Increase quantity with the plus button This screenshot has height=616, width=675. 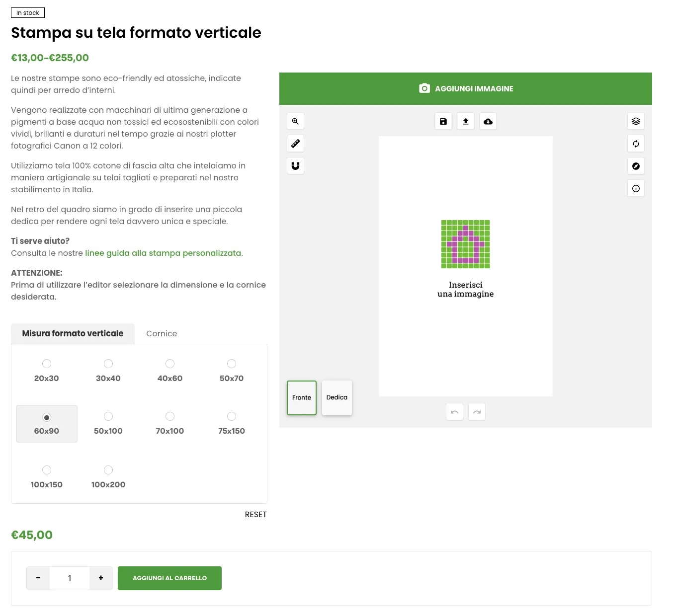point(101,578)
